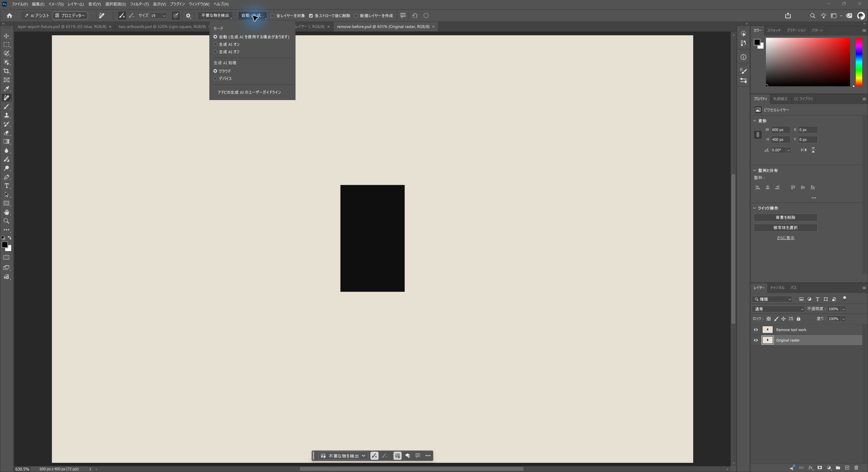Image resolution: width=868 pixels, height=472 pixels.
Task: Select the Brush tool
Action: coord(6,106)
